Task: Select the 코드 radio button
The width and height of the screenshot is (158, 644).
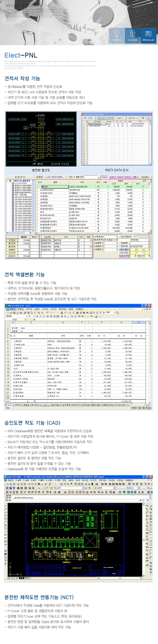Action: click(67, 177)
